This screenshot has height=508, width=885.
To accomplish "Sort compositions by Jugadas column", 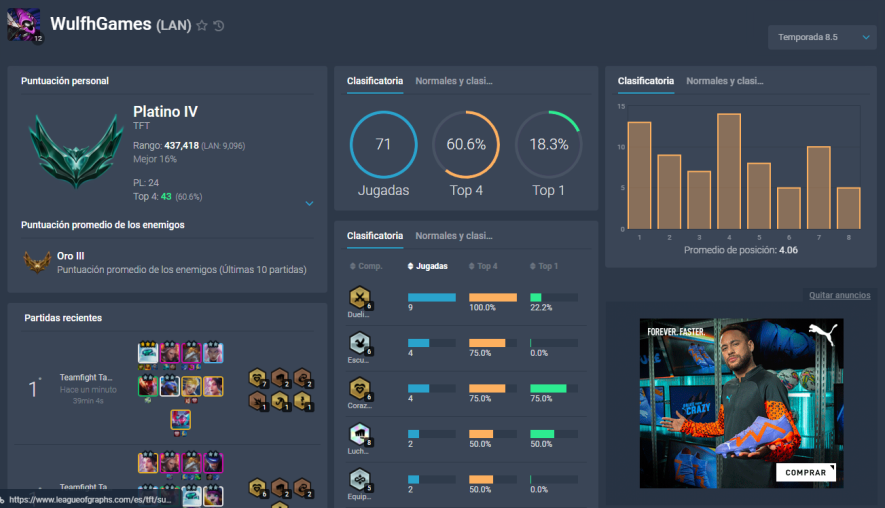I will pos(427,266).
